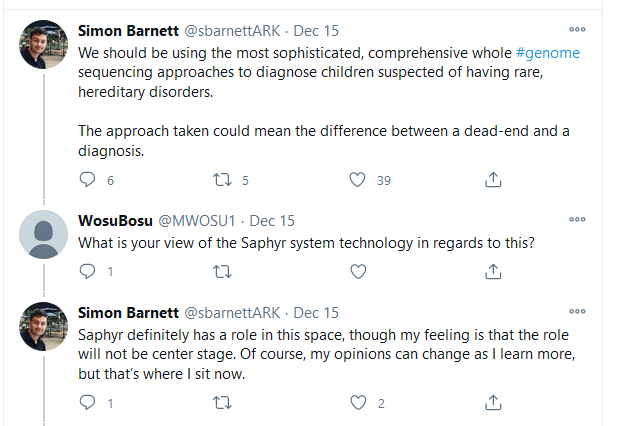Like WosuBosu's tweet about Saphyr
This screenshot has width=618, height=426.
[x=358, y=271]
